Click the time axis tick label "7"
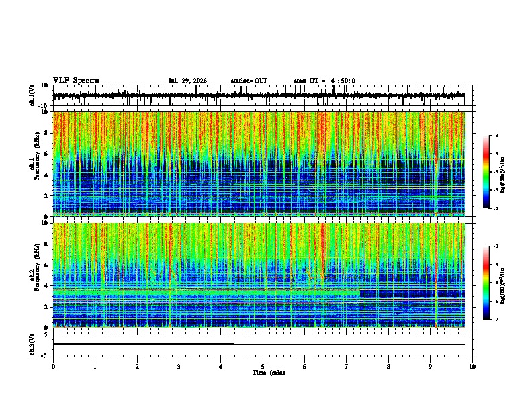 [347, 367]
